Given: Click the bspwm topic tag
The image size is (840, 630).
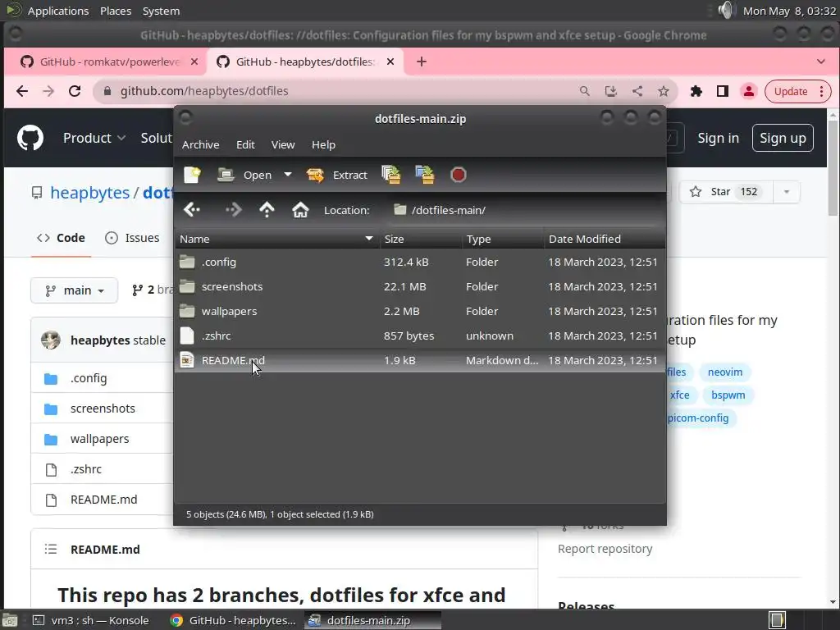Looking at the screenshot, I should point(728,395).
